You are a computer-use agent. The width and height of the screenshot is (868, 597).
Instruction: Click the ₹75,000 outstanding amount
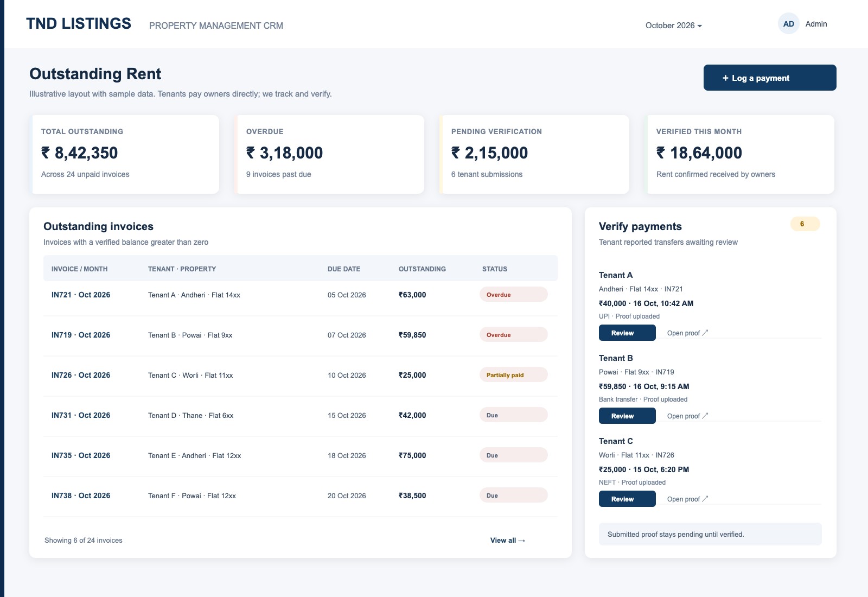(x=412, y=455)
